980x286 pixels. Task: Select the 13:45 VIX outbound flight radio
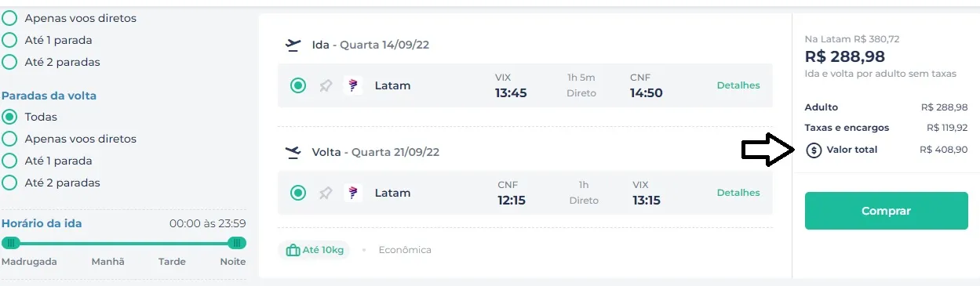point(298,85)
